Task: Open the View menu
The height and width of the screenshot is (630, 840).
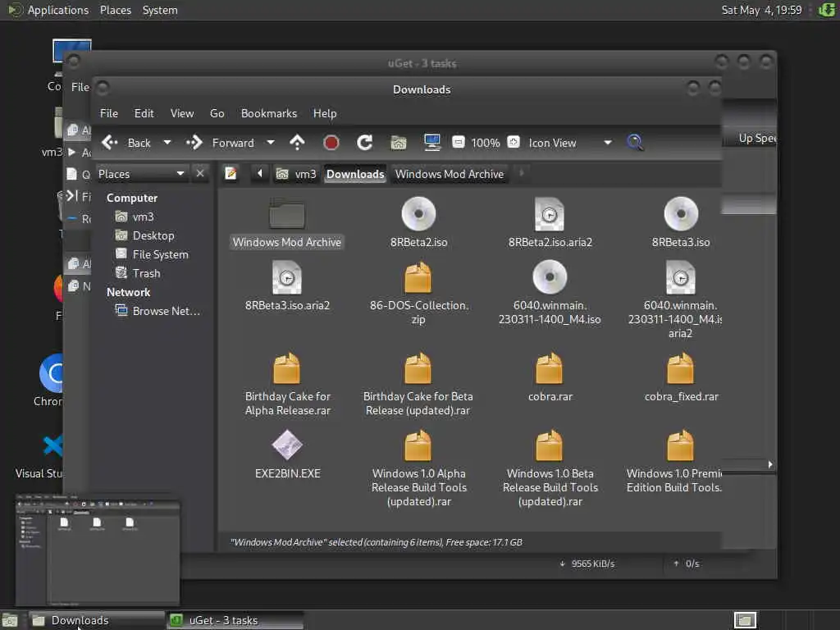Action: tap(182, 113)
